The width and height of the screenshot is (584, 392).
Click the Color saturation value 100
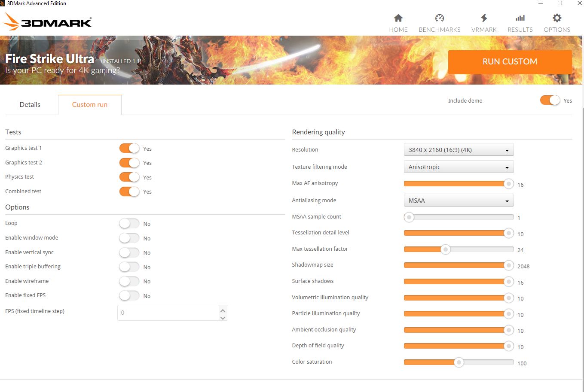point(522,363)
